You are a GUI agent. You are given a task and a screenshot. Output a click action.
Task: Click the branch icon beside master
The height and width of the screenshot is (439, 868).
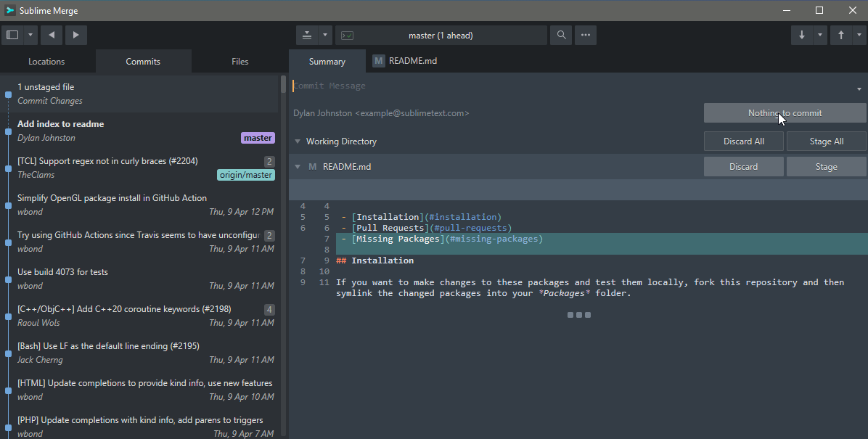pyautogui.click(x=348, y=35)
